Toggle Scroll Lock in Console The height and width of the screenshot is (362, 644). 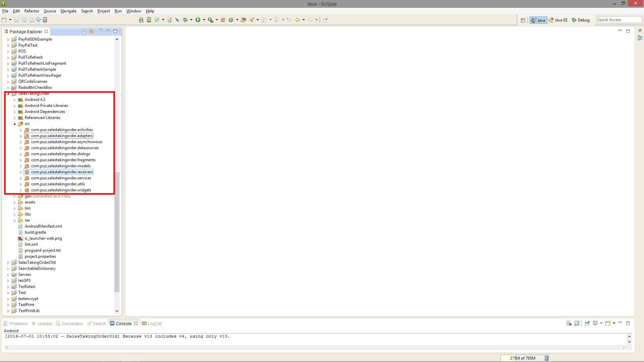click(x=577, y=323)
